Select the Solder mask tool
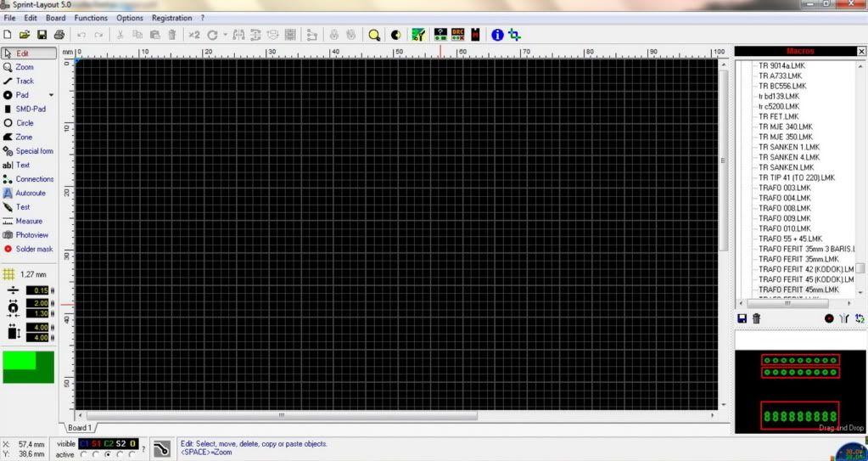 tap(33, 249)
